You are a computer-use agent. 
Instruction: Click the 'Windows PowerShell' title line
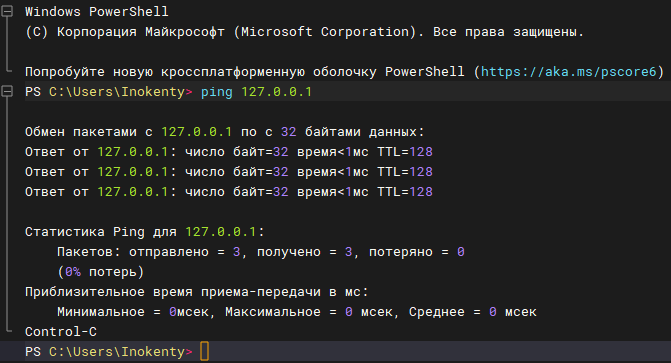coord(97,12)
